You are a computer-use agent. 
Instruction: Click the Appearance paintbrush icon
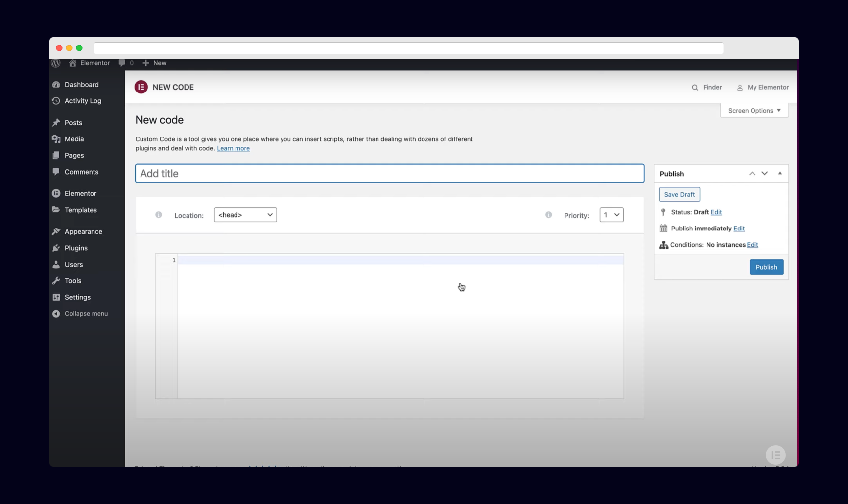point(56,231)
